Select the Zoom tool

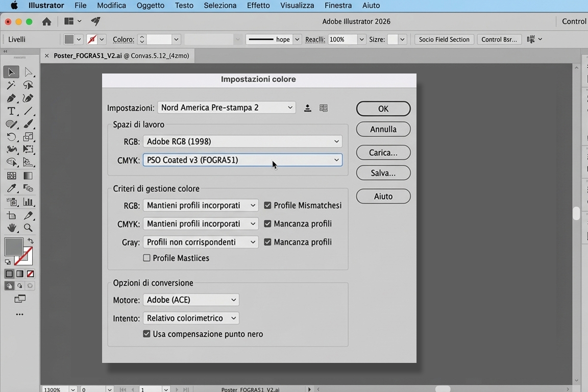pos(28,228)
